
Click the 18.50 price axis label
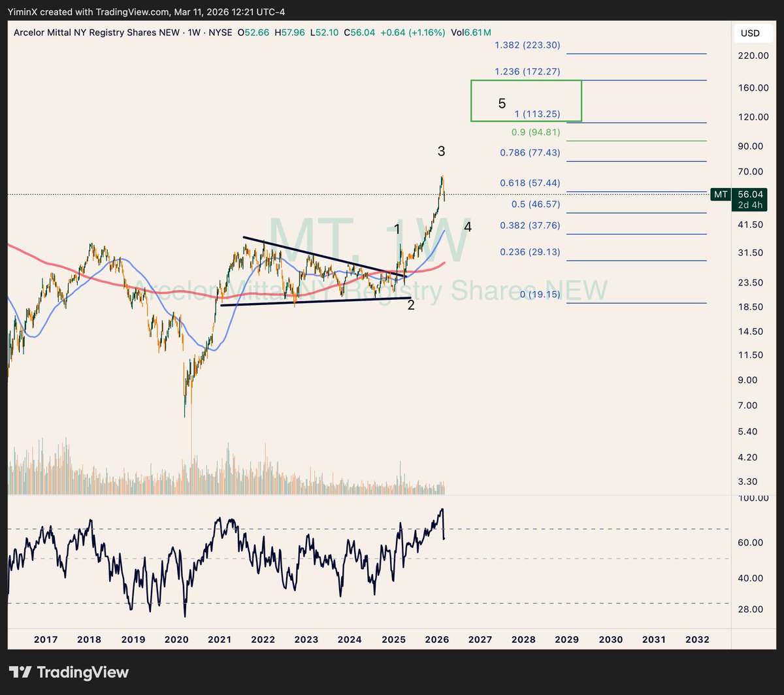(x=750, y=306)
